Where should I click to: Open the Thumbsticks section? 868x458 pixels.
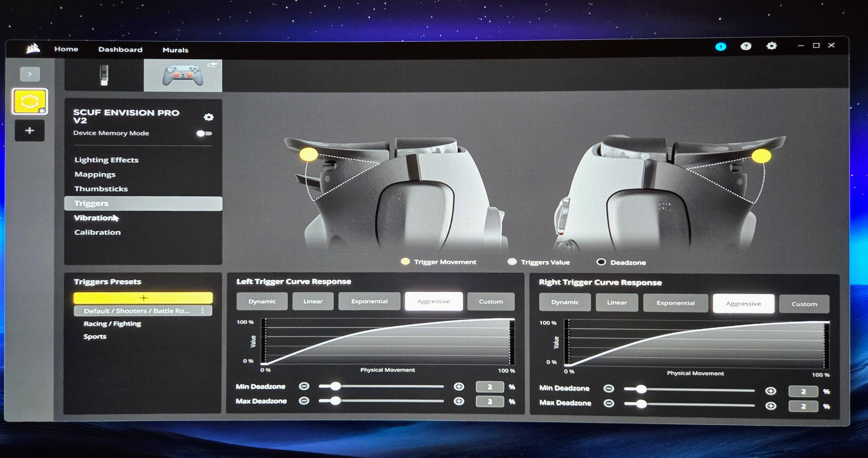(101, 189)
